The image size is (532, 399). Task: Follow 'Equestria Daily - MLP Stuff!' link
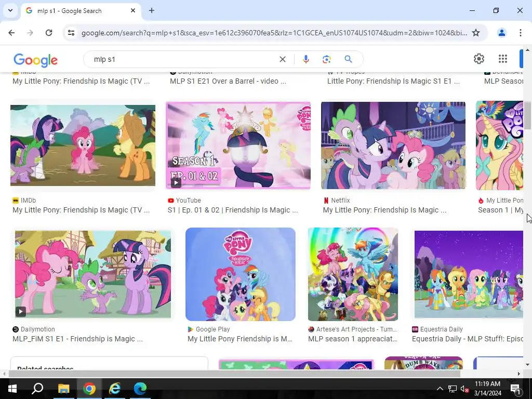click(468, 339)
